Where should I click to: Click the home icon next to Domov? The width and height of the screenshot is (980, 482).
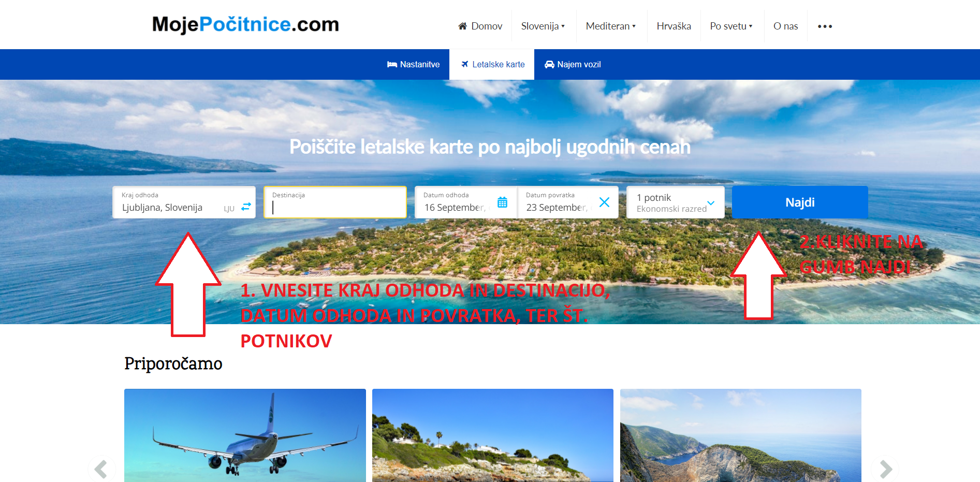pos(463,26)
